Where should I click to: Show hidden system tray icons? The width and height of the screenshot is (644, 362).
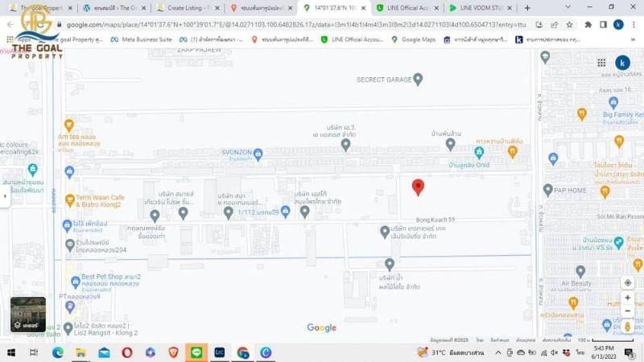click(x=497, y=352)
